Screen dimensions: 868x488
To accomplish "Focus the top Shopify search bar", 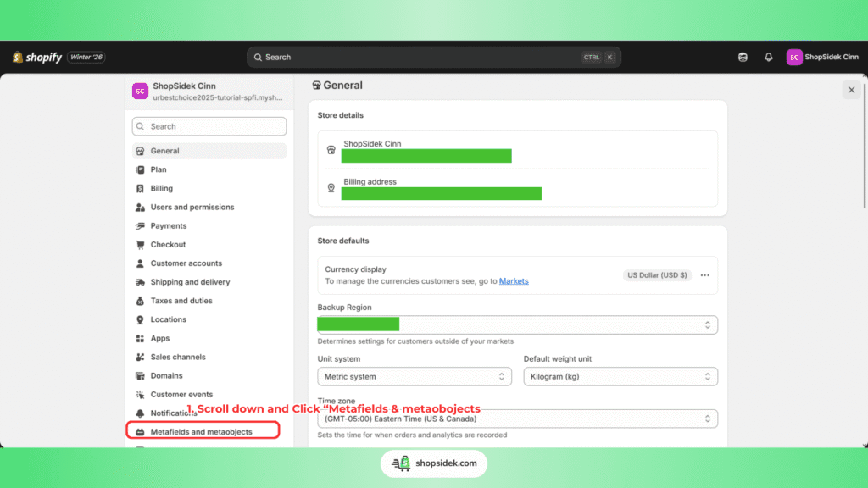I will (x=432, y=58).
